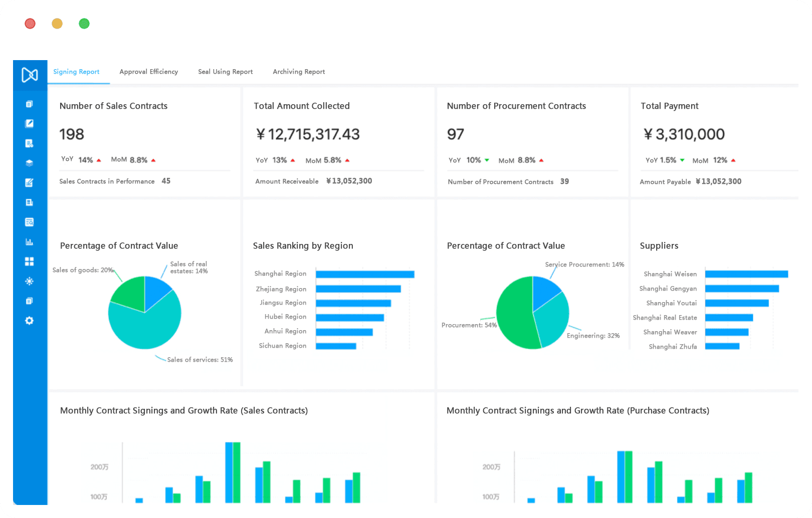Click the Amount Payable value ¥13,052,300
Viewport: 812px width, 518px height.
(718, 181)
